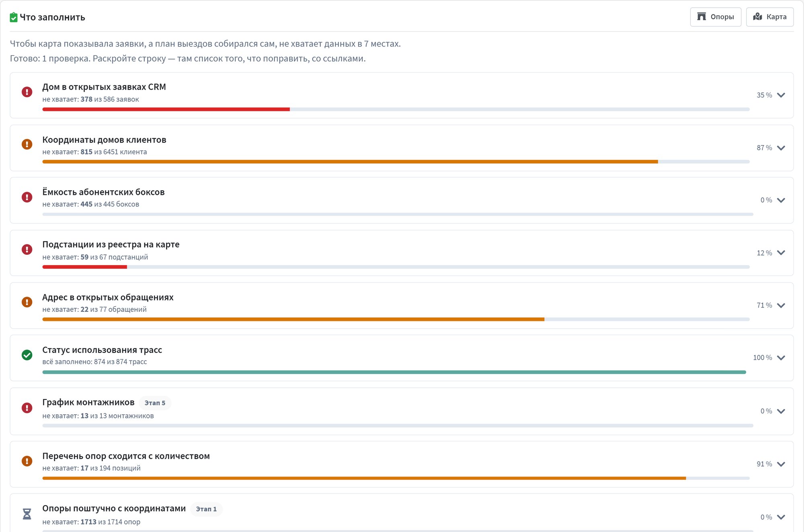Select title 'Подстанции из реестра на карте'
Image resolution: width=804 pixels, height=532 pixels.
tap(111, 245)
